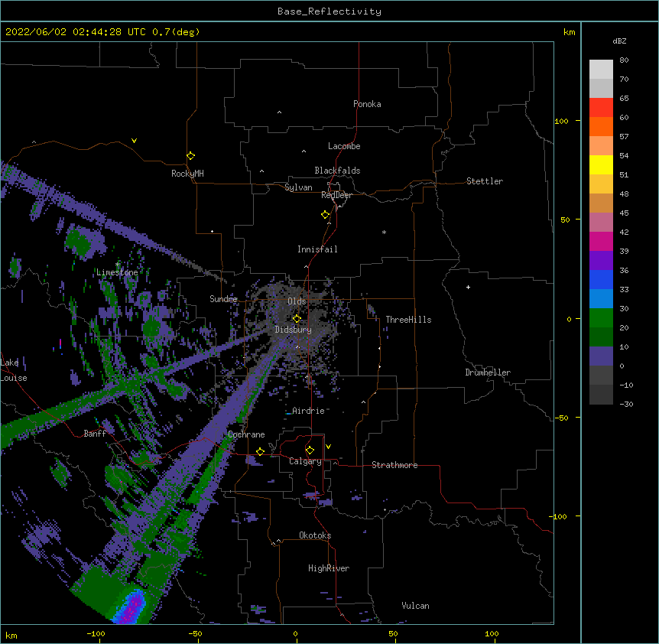
Task: Click the Sundre label
Action: pos(223,299)
